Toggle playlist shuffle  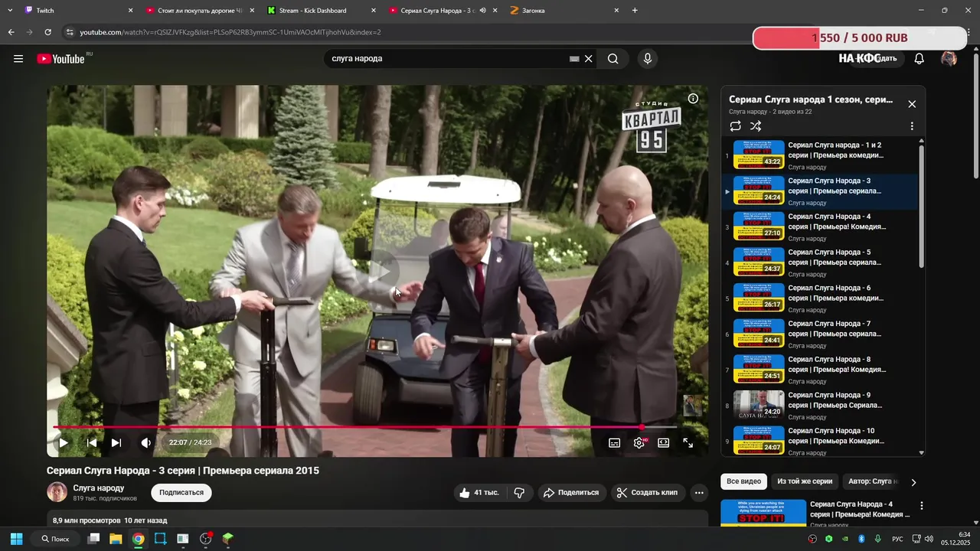click(x=756, y=126)
